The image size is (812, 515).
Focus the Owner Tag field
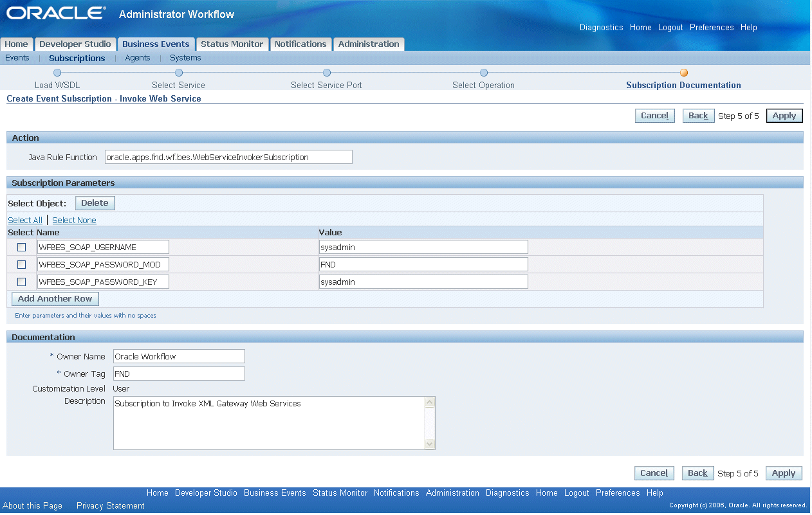pos(179,374)
